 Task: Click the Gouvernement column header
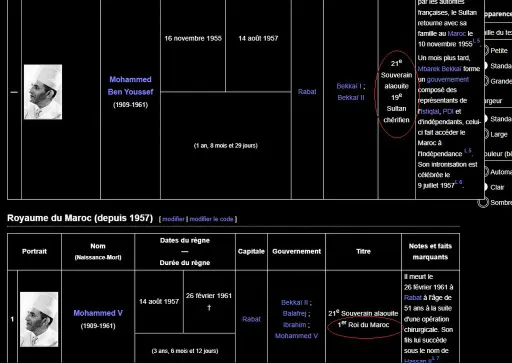pyautogui.click(x=297, y=251)
